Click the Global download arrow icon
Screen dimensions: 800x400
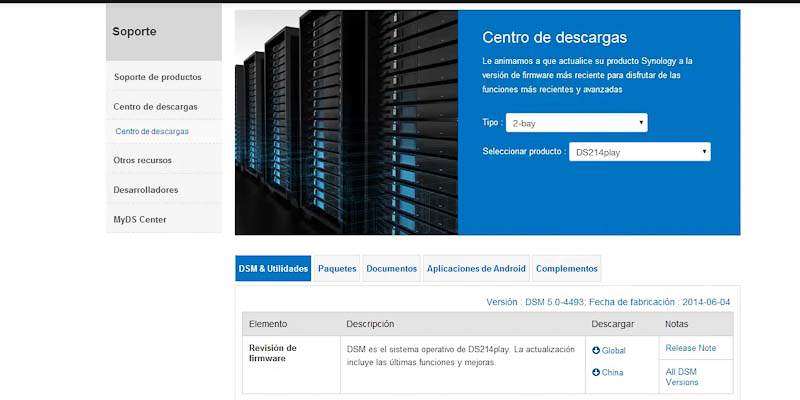596,351
